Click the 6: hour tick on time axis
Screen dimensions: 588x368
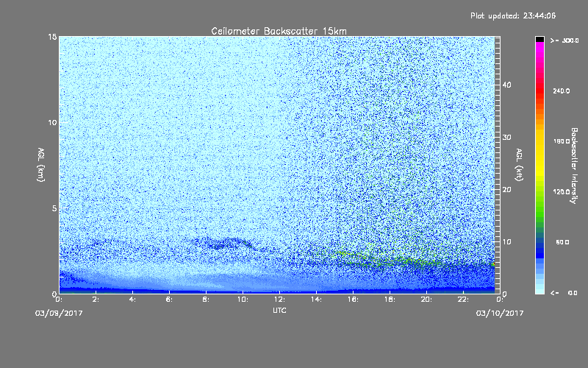[170, 300]
